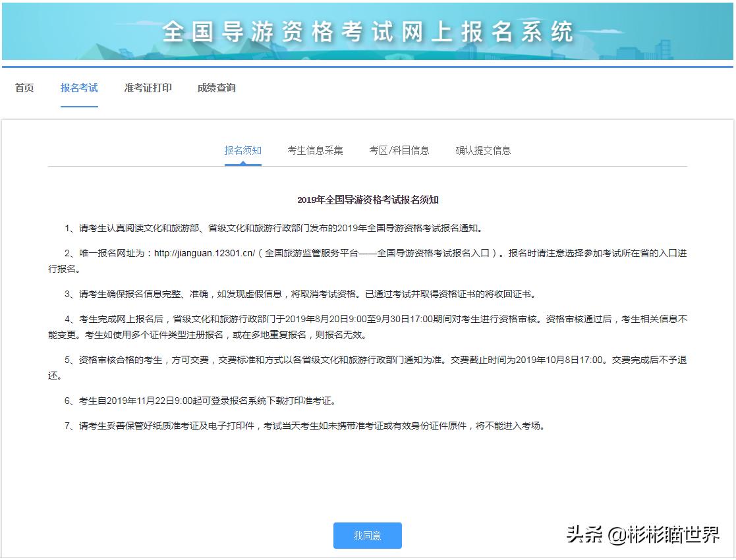Image resolution: width=736 pixels, height=560 pixels.
Task: Click the paragraph mentioning 资格审核 dates
Action: coord(368,319)
